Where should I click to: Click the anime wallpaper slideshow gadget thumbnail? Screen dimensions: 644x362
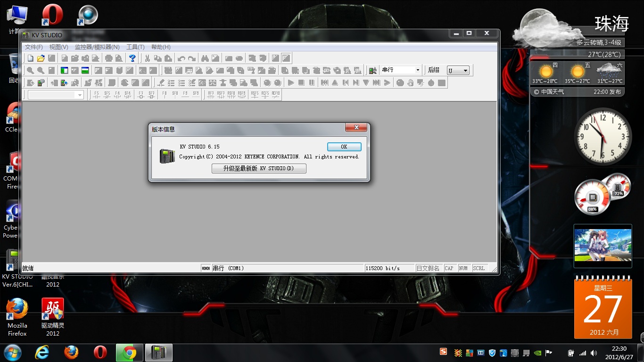pos(603,245)
